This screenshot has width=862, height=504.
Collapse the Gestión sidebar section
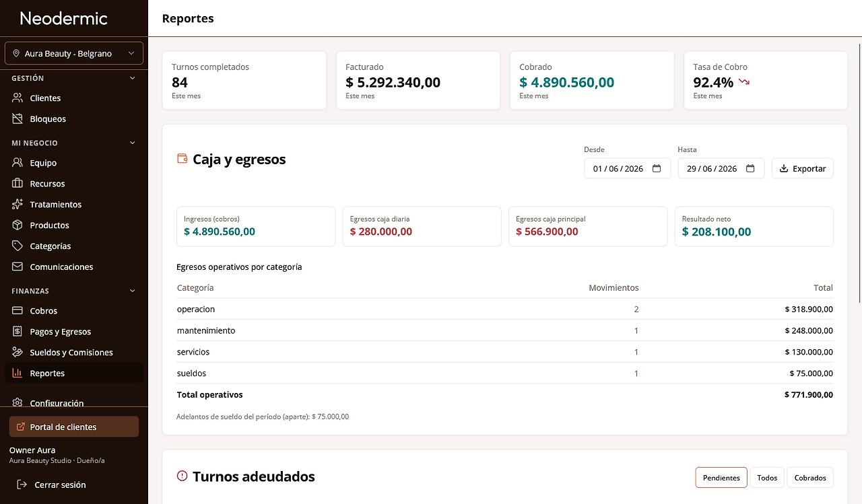click(x=133, y=78)
